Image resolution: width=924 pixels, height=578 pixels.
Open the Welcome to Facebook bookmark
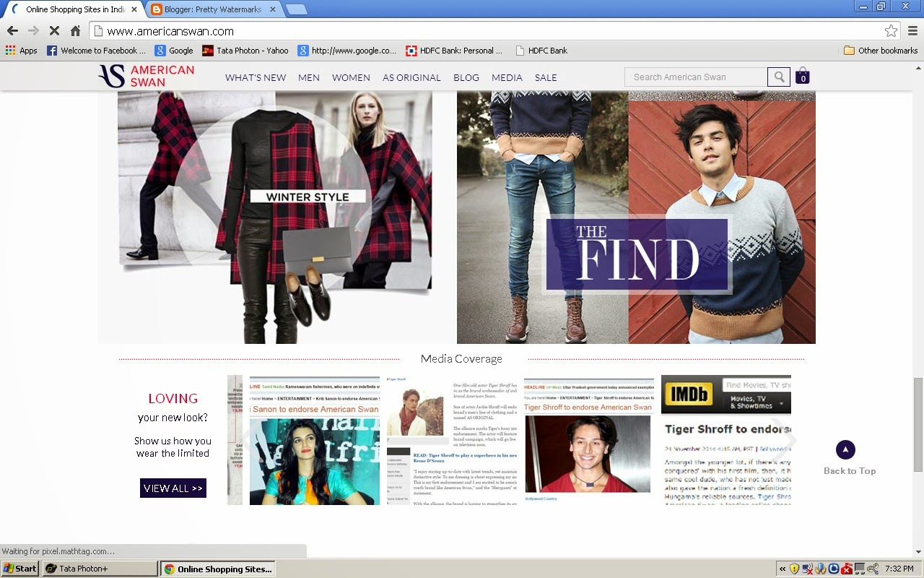coord(96,51)
